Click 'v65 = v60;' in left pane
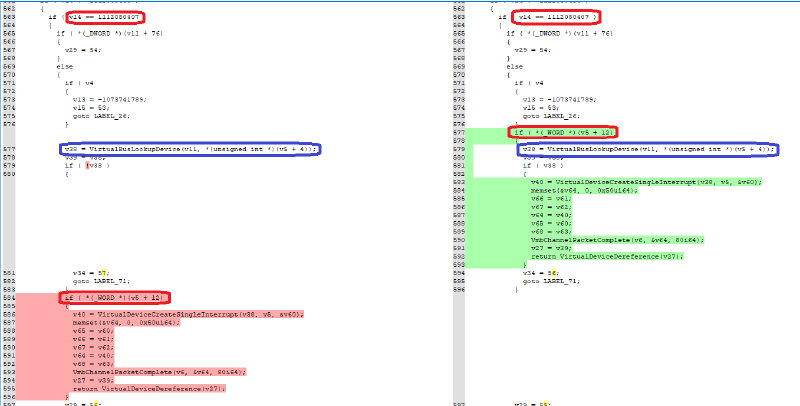800x406 pixels. pos(93,331)
